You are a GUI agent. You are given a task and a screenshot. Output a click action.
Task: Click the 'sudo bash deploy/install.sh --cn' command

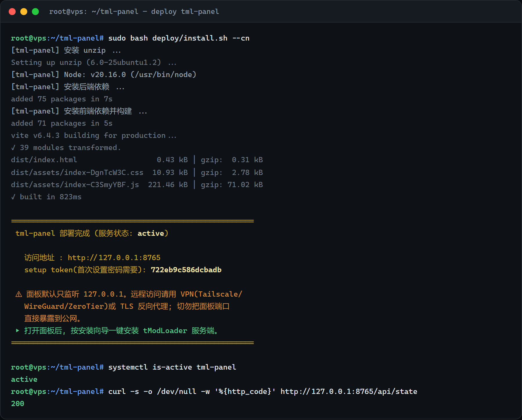[x=179, y=38]
